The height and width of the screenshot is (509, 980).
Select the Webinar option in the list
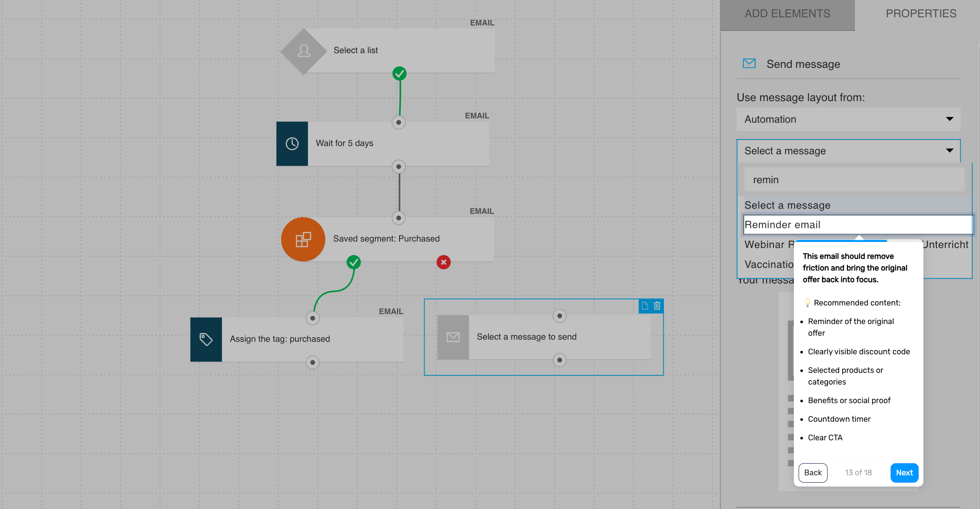click(769, 245)
